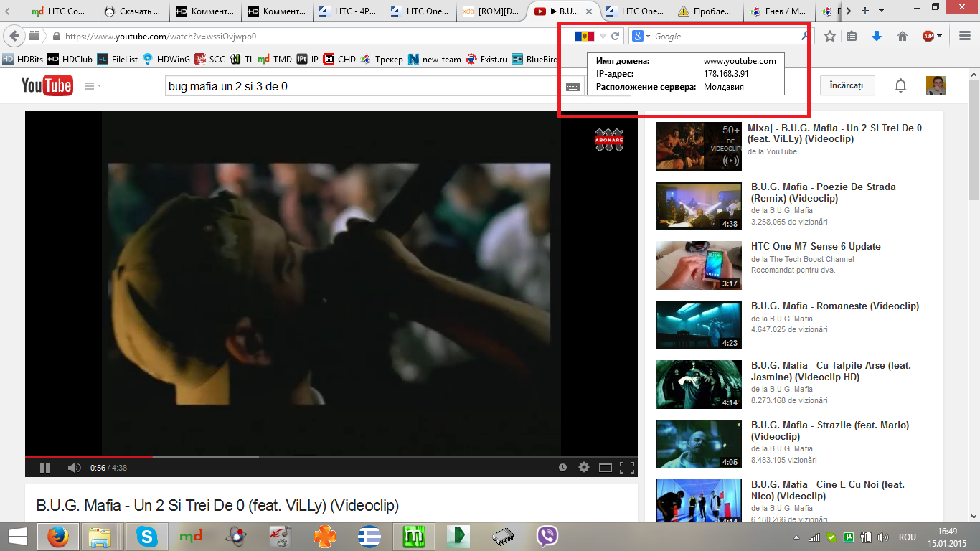Click the ROU language indicator

pyautogui.click(x=908, y=537)
